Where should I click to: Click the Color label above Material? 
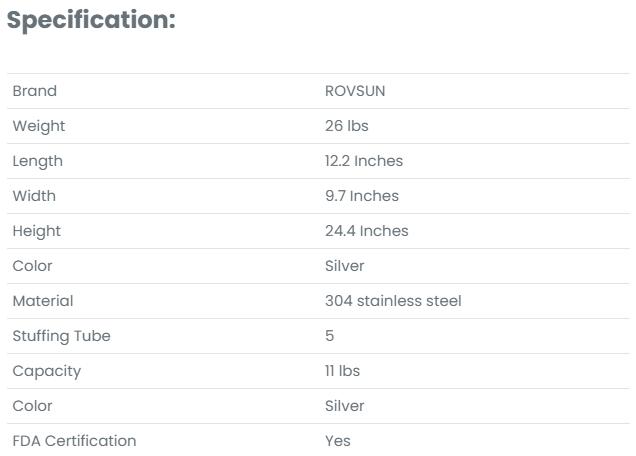point(32,266)
